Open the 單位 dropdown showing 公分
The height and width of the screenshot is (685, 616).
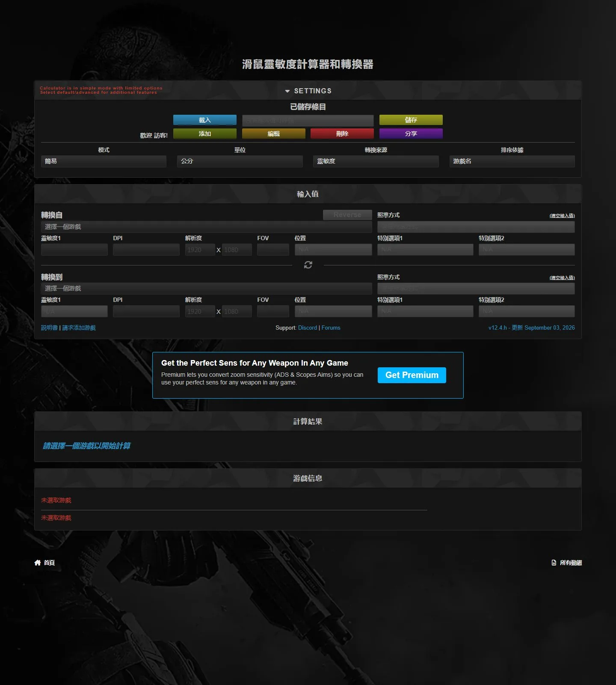tap(240, 161)
